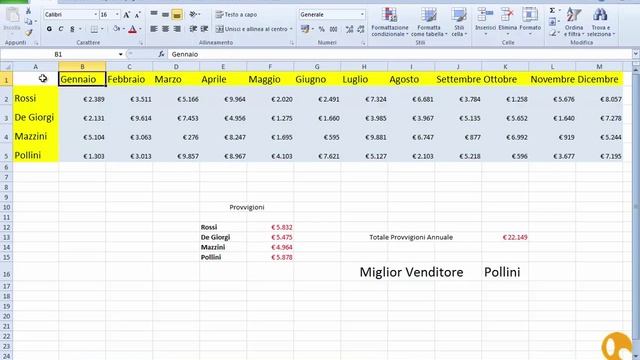The image size is (640, 360).
Task: Click the Inserisci cells button
Action: [x=485, y=22]
